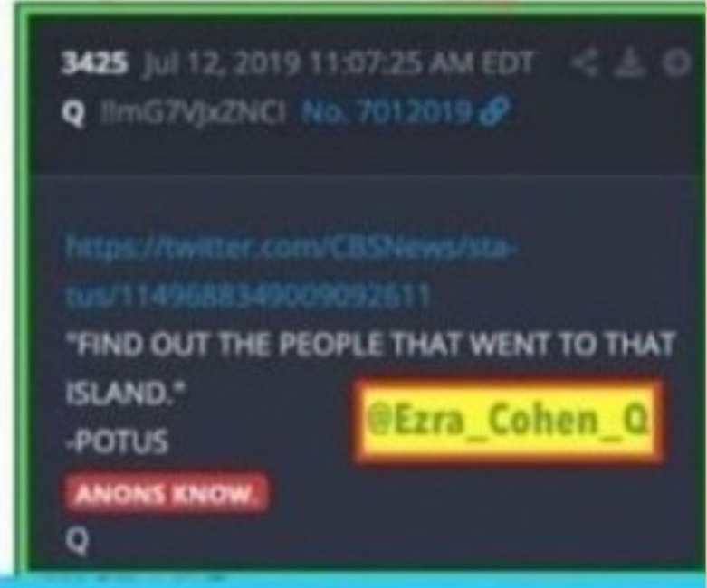Click the circular icon right of download

click(676, 62)
